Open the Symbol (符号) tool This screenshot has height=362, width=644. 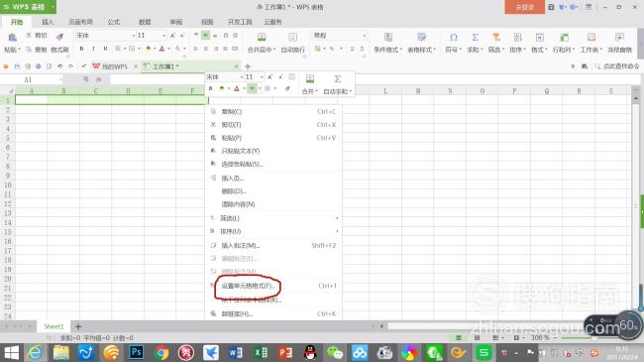tap(454, 38)
